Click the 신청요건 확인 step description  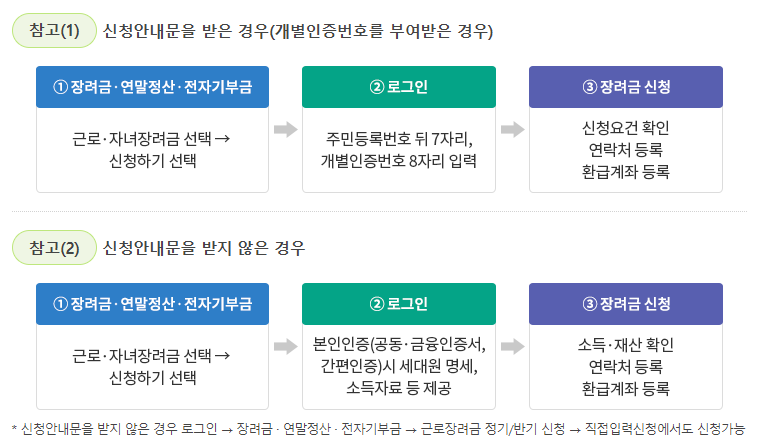[626, 149]
